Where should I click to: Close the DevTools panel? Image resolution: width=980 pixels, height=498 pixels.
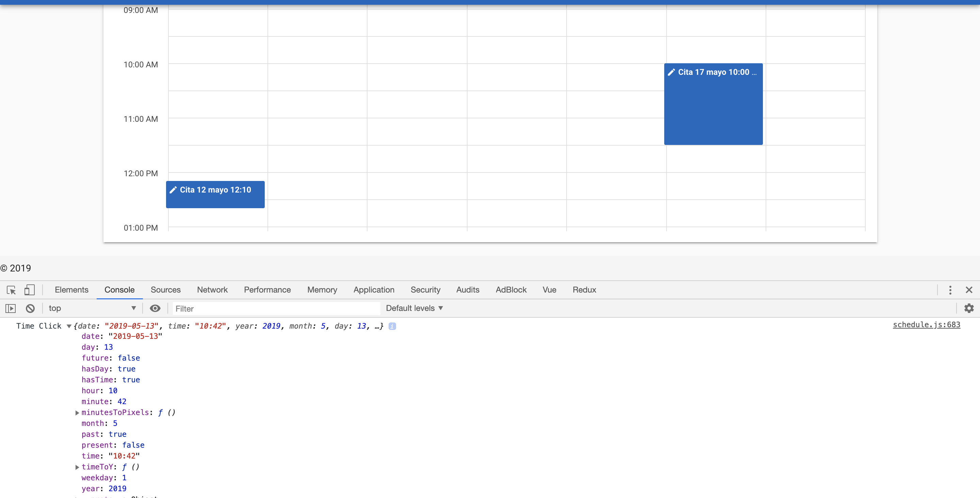968,290
